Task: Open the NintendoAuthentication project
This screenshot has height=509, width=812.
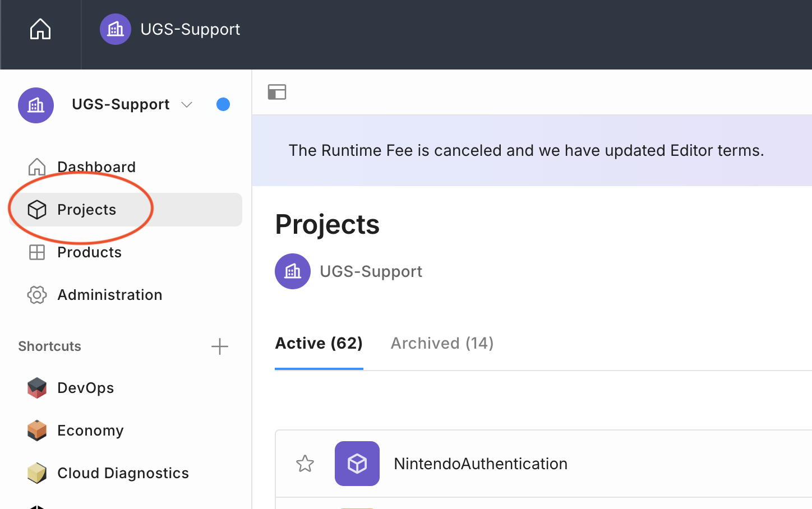Action: 481,464
